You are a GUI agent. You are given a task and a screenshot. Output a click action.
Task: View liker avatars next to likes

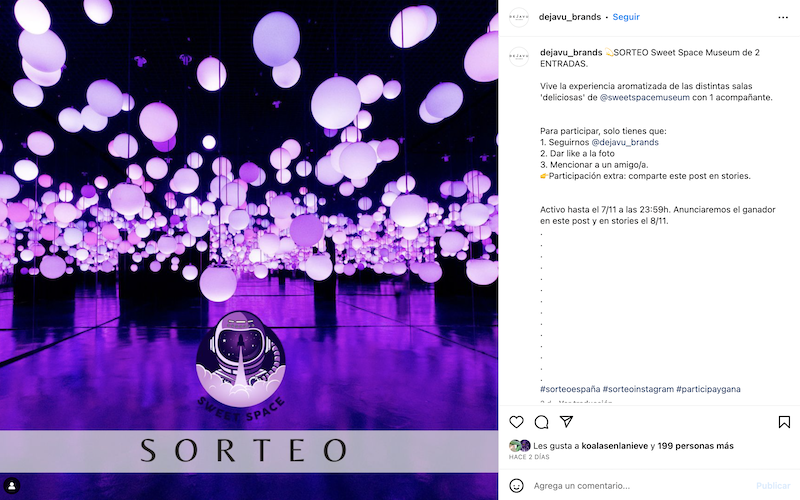[520, 445]
